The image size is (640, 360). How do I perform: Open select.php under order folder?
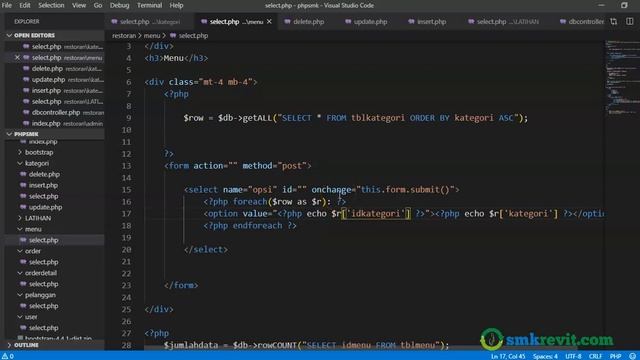pos(43,262)
